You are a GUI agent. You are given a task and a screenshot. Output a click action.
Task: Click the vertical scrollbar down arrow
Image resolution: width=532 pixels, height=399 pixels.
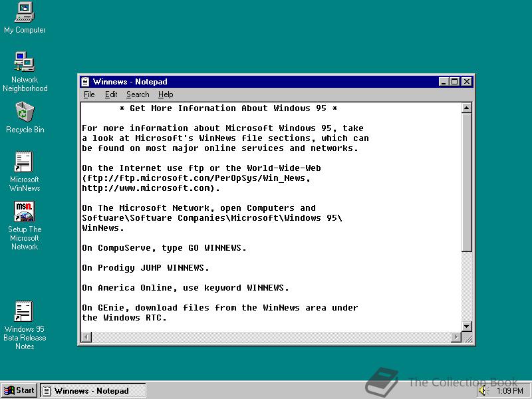tap(467, 327)
